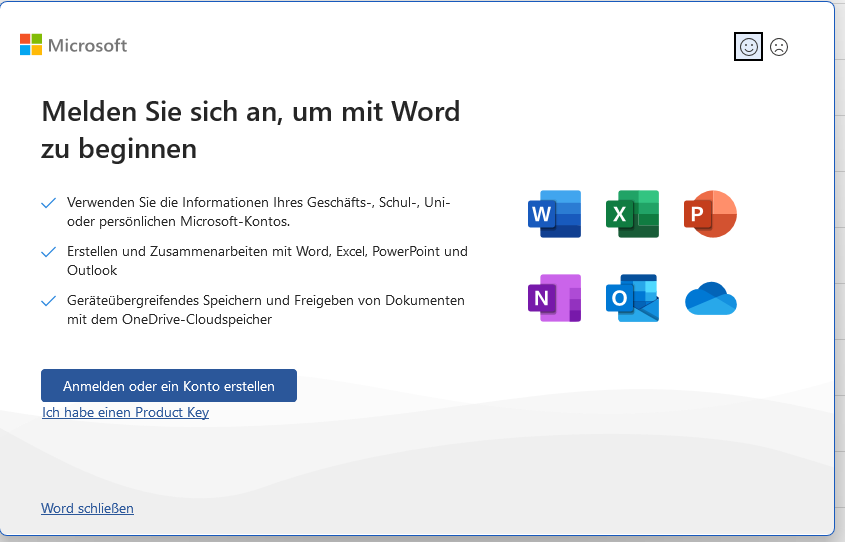Click the Outlook app icon

633,298
